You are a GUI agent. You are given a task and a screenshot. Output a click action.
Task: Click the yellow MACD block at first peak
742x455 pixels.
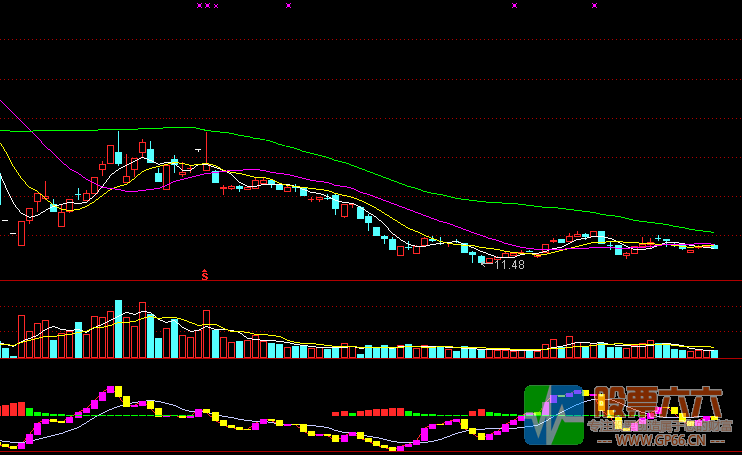coord(116,389)
